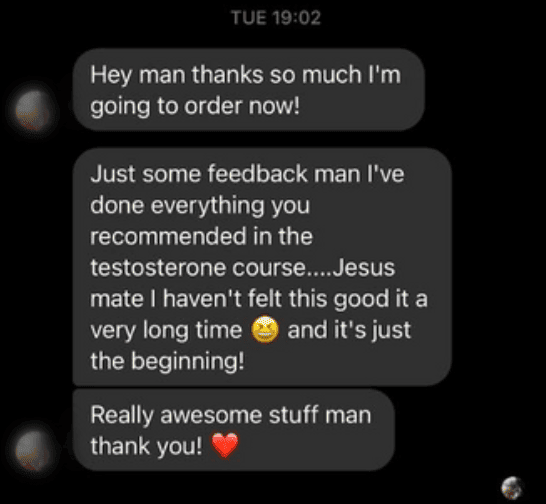Click the TUE 19:02 timestamp

tap(276, 17)
